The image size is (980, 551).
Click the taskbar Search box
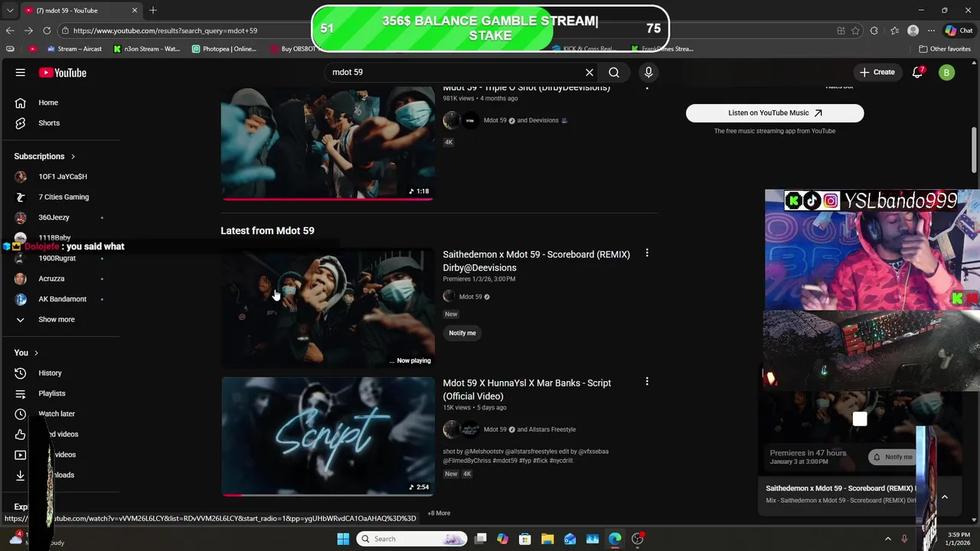coord(413,539)
